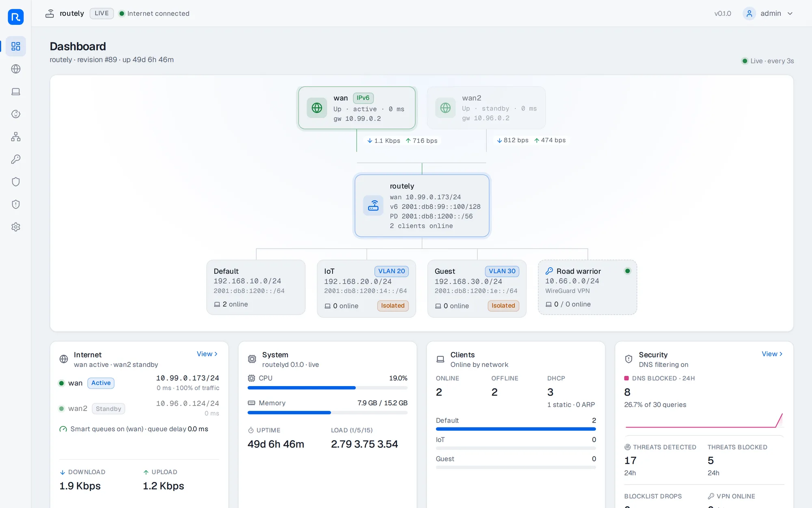Open the Networks topology sidebar icon
This screenshot has width=812, height=508.
(16, 137)
